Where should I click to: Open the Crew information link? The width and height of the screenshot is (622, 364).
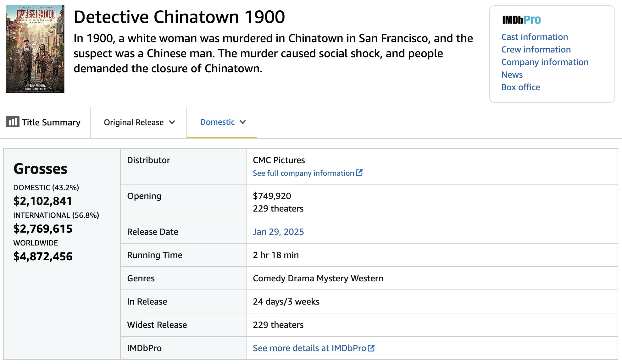[x=536, y=49]
